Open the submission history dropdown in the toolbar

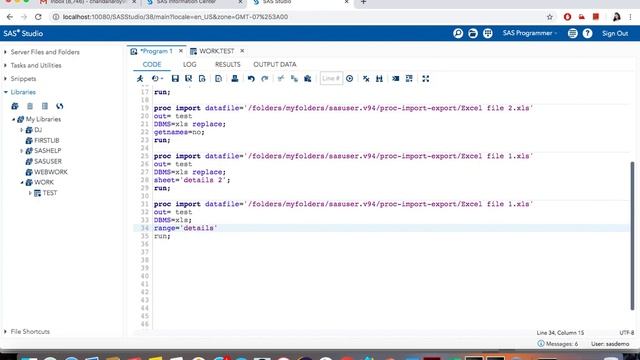point(157,79)
